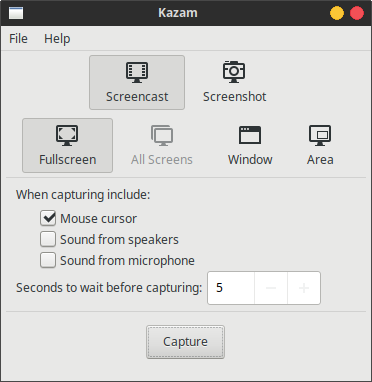Screen dimensions: 372x382
Task: Choose the Fullscreen capture icon
Action: coord(67,135)
